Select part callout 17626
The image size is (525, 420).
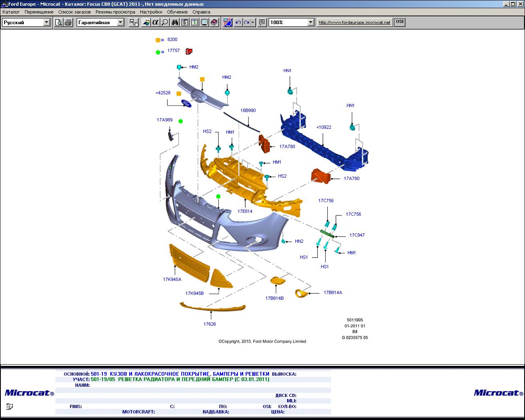point(210,324)
